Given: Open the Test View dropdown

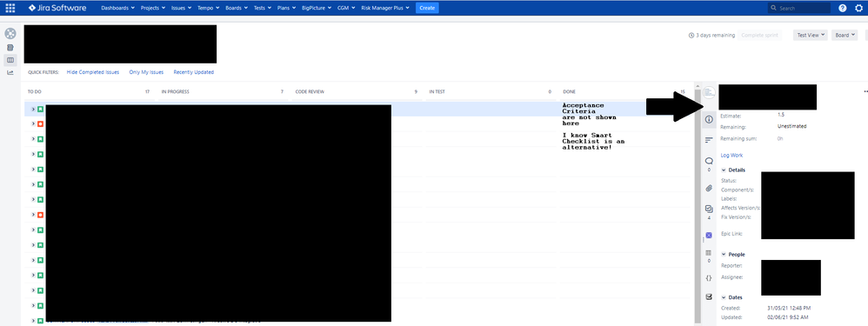Looking at the screenshot, I should (810, 36).
